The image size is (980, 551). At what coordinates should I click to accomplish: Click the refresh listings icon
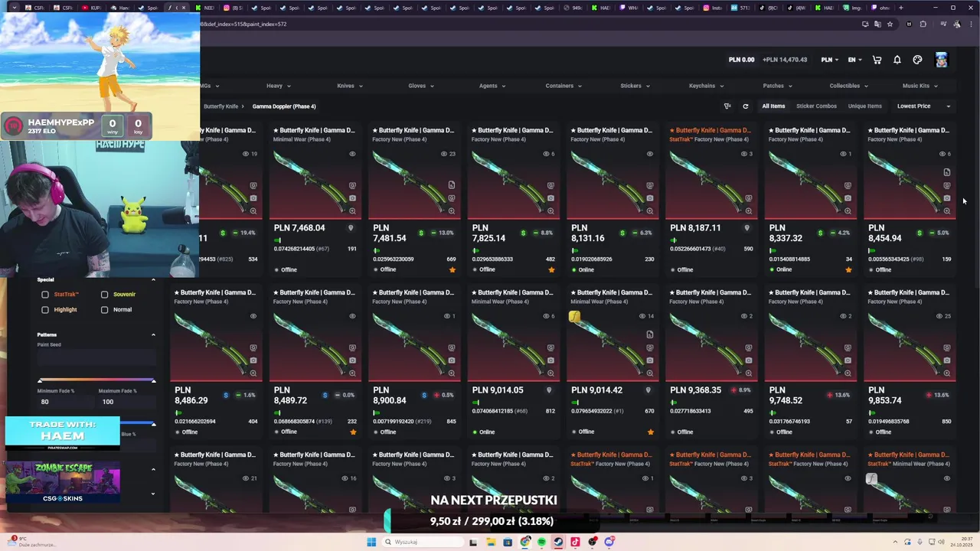745,106
